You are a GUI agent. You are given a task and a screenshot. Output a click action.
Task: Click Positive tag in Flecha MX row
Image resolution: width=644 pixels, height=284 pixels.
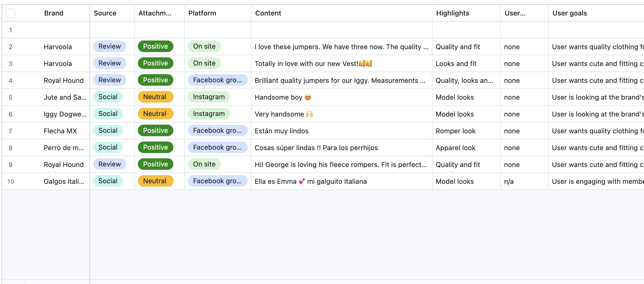155,131
